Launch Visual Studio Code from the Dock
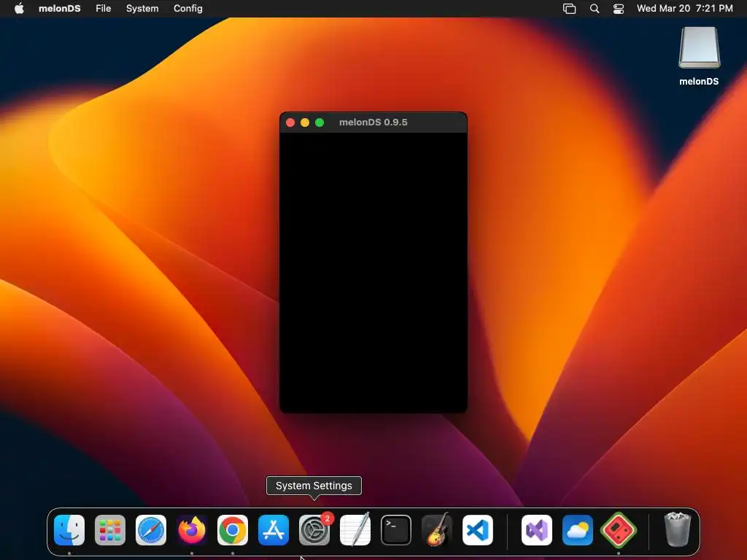This screenshot has height=560, width=747. (x=478, y=530)
